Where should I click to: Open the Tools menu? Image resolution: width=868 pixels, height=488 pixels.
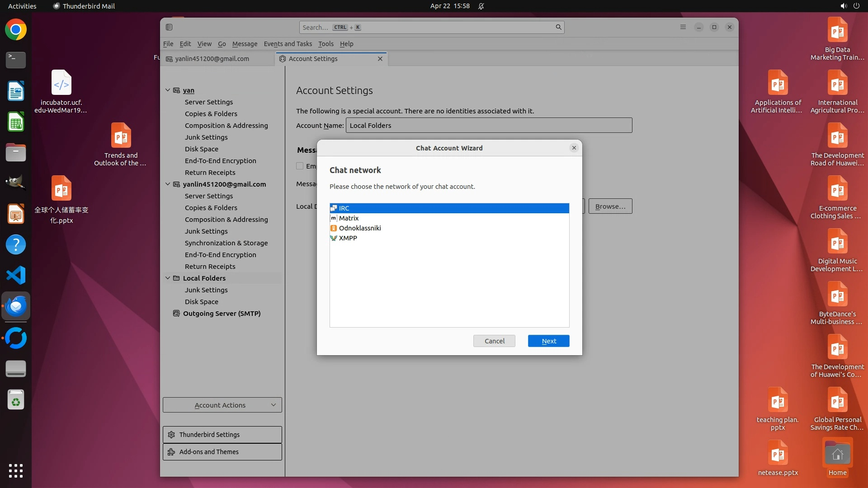(x=325, y=44)
